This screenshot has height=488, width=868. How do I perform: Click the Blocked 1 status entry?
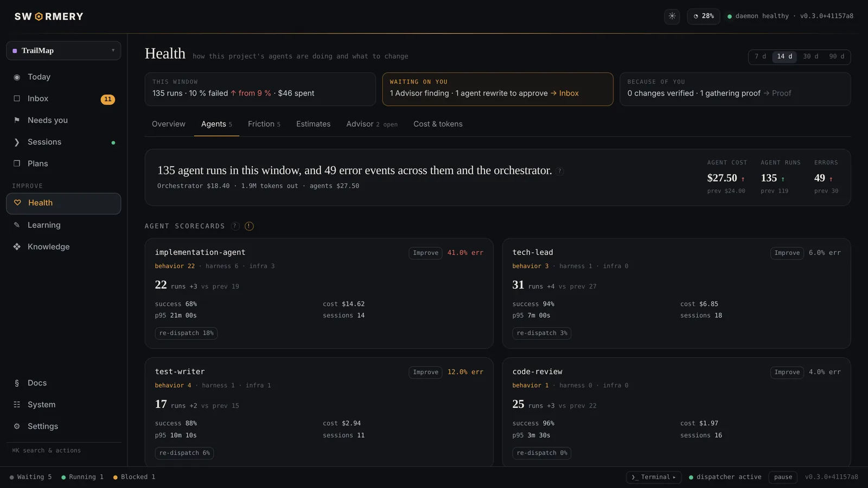[x=134, y=477]
